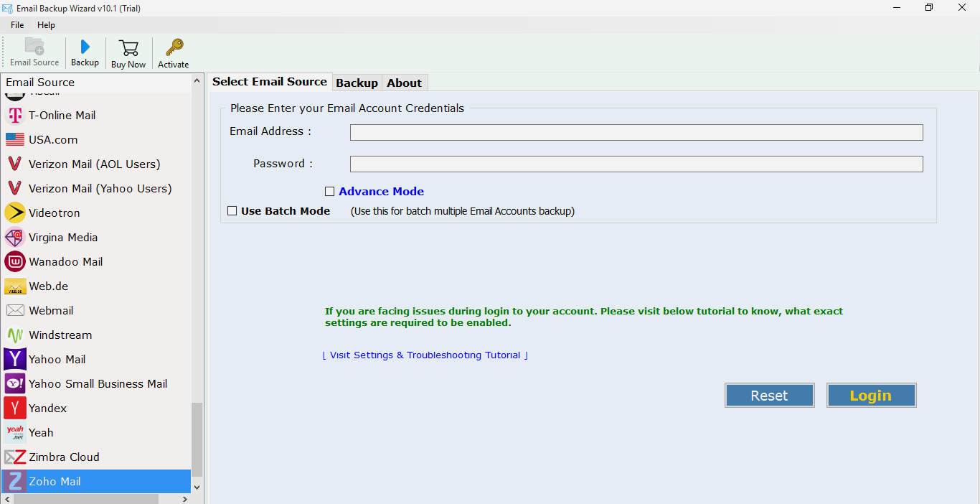Click the 'T-Online Mail' text
Screen dimensions: 980x504
tap(62, 116)
